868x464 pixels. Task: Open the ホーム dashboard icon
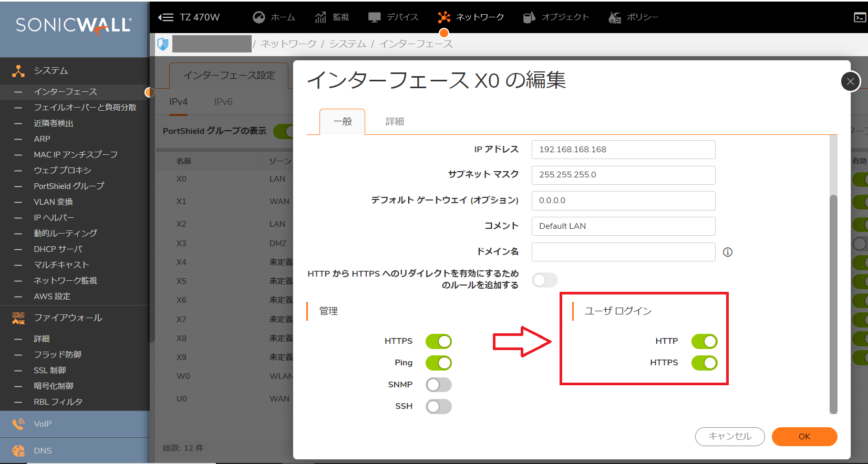[259, 17]
